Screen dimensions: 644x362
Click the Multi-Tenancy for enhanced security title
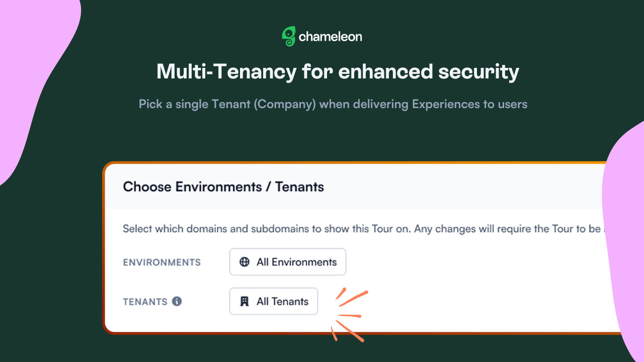(338, 71)
